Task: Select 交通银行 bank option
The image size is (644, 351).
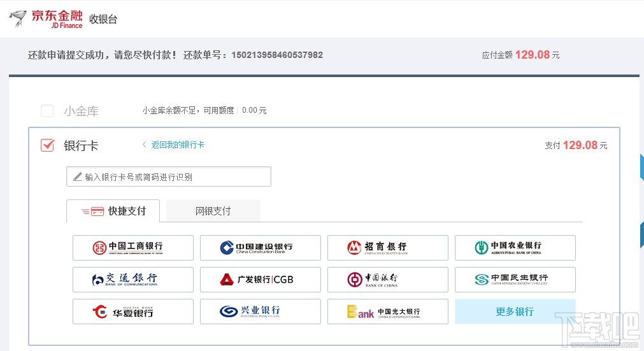Action: (133, 280)
